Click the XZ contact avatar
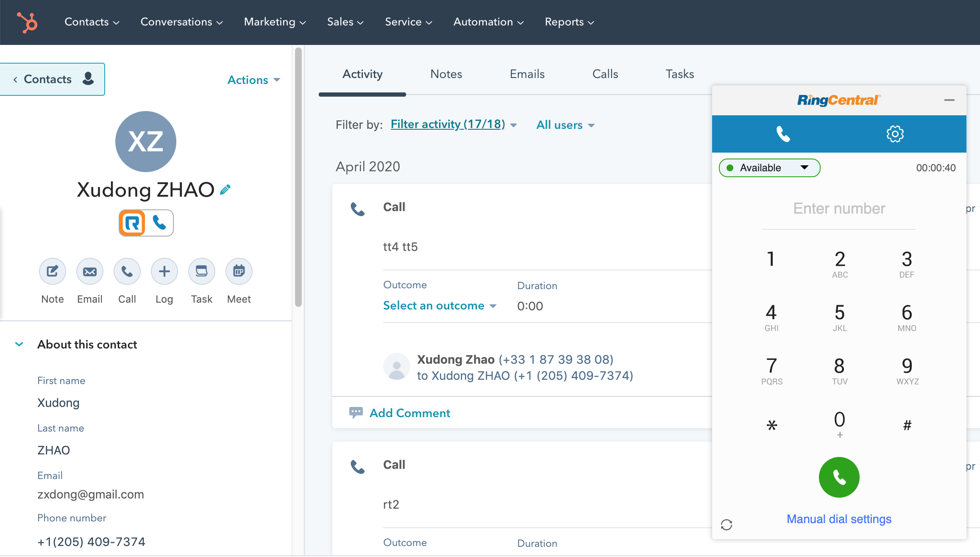This screenshot has height=557, width=980. 146,142
